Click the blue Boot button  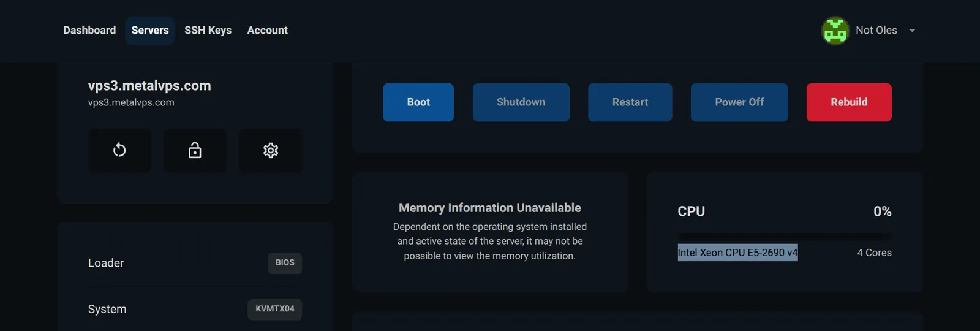click(418, 102)
